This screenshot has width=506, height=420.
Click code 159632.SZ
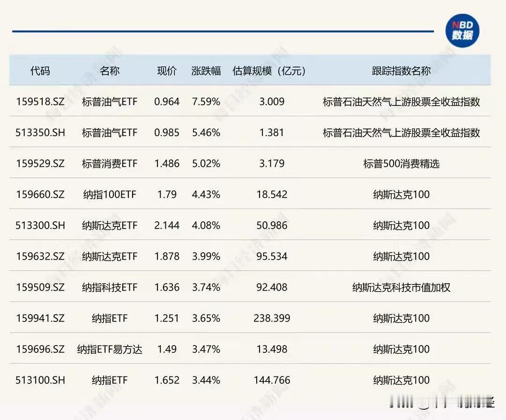(40, 256)
